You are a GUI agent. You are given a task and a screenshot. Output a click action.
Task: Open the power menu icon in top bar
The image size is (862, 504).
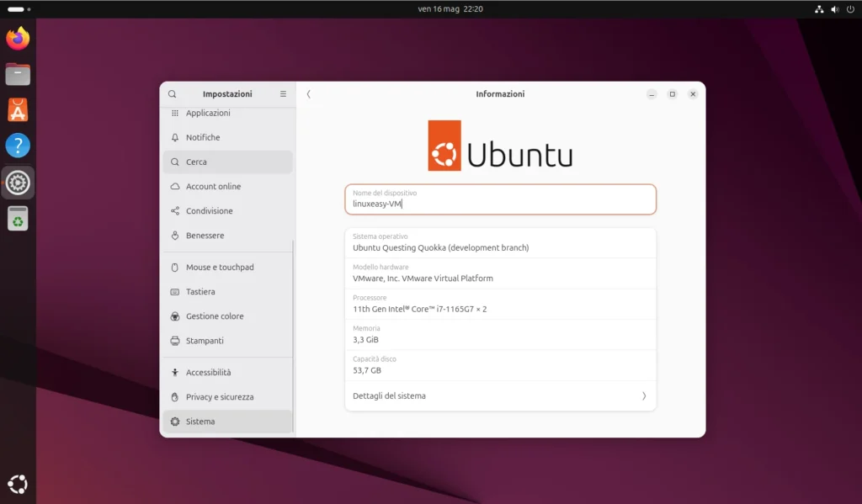click(x=850, y=8)
